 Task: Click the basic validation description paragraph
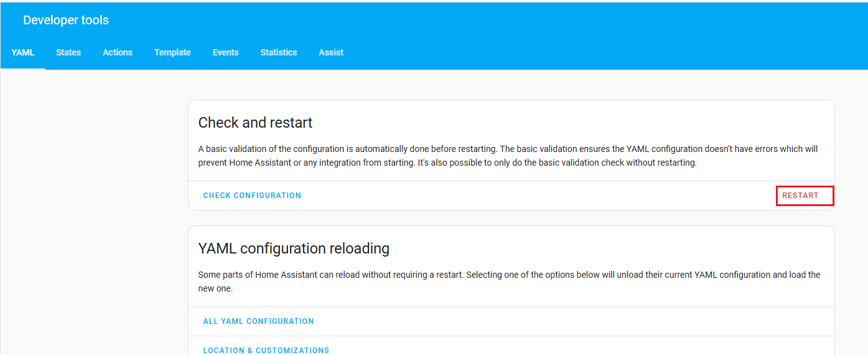point(508,156)
